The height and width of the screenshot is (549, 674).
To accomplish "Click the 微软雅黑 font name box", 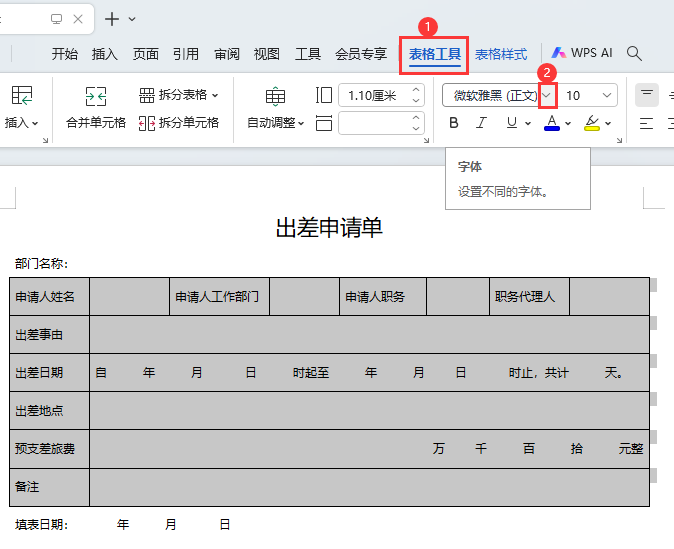I will pyautogui.click(x=490, y=95).
